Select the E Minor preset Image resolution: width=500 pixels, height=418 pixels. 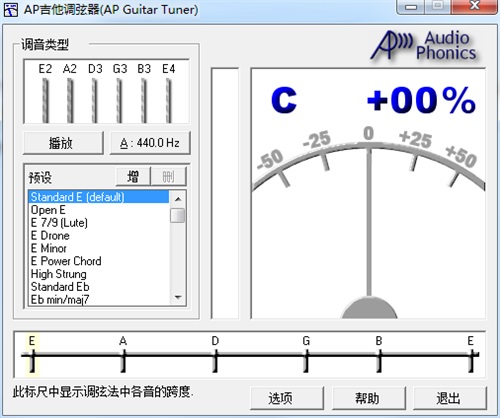tap(99, 248)
